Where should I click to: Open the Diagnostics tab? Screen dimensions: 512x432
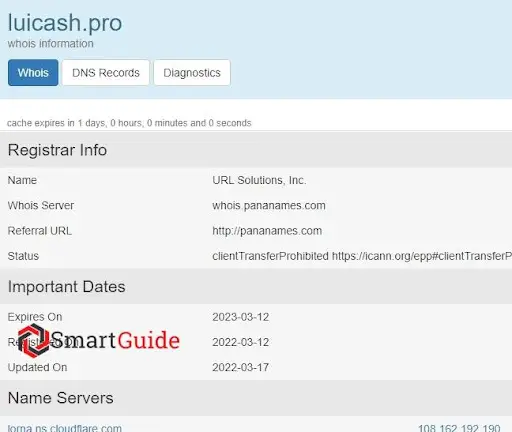[x=192, y=73]
